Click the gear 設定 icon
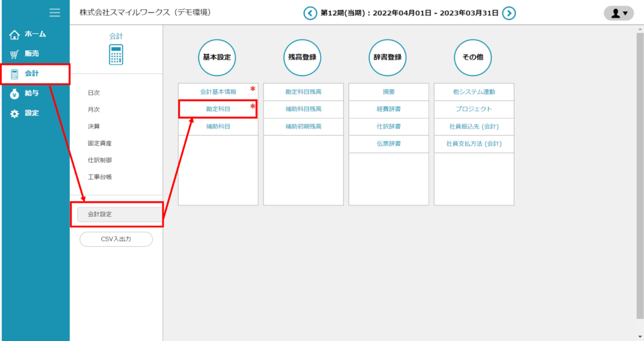Screen dimensions: 644x341 click(14, 114)
